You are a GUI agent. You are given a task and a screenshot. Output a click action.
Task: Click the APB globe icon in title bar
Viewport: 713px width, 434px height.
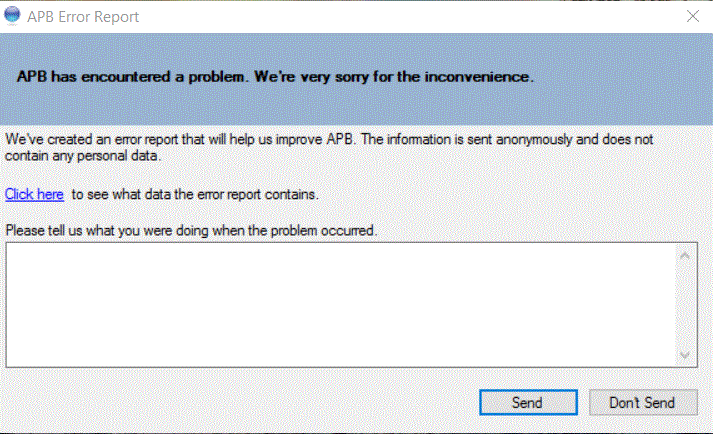pos(13,17)
